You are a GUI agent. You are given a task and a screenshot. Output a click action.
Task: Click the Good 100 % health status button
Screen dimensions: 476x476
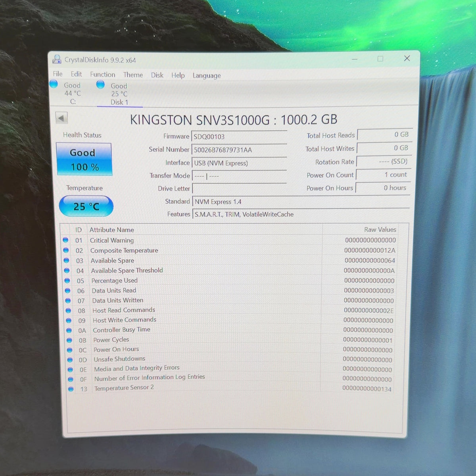tap(84, 159)
